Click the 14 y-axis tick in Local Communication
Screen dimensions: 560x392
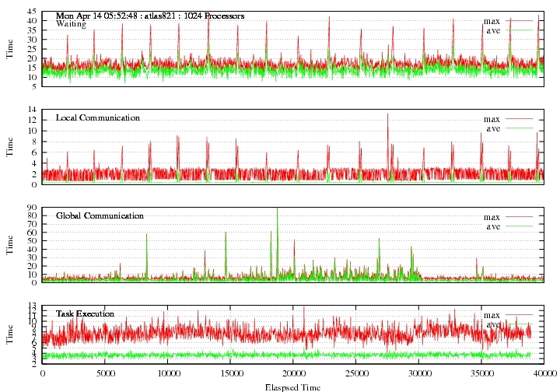pos(33,110)
